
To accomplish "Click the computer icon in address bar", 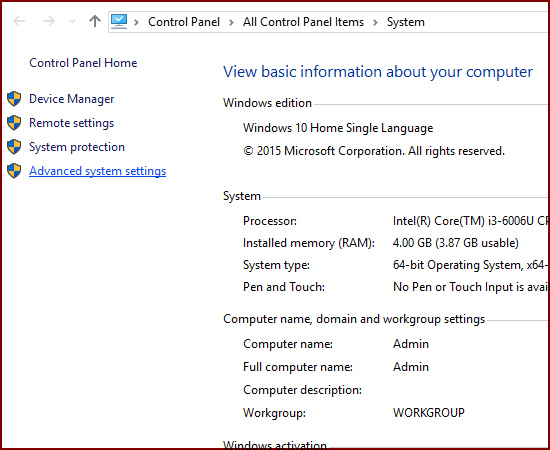I will [119, 21].
